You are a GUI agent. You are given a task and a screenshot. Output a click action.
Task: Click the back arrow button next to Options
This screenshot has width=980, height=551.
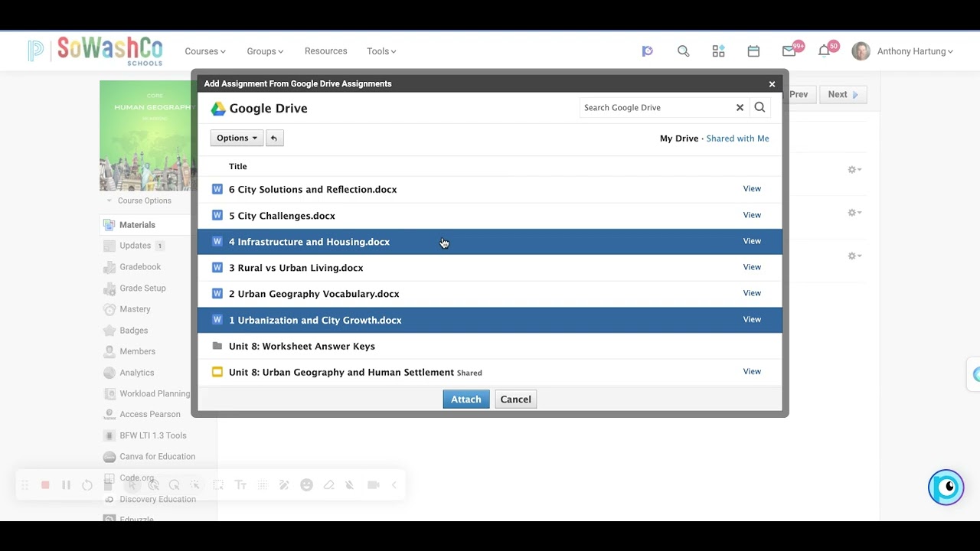point(274,138)
